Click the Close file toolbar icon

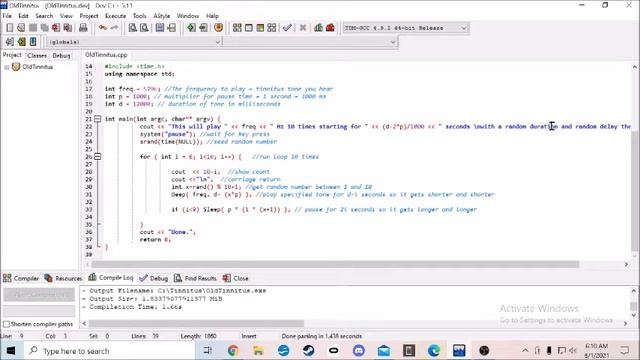(56, 28)
